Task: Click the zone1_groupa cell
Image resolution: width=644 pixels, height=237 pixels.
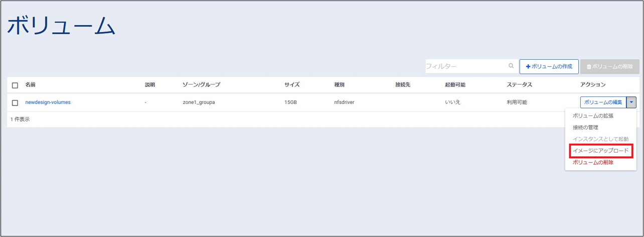Action: pyautogui.click(x=200, y=102)
